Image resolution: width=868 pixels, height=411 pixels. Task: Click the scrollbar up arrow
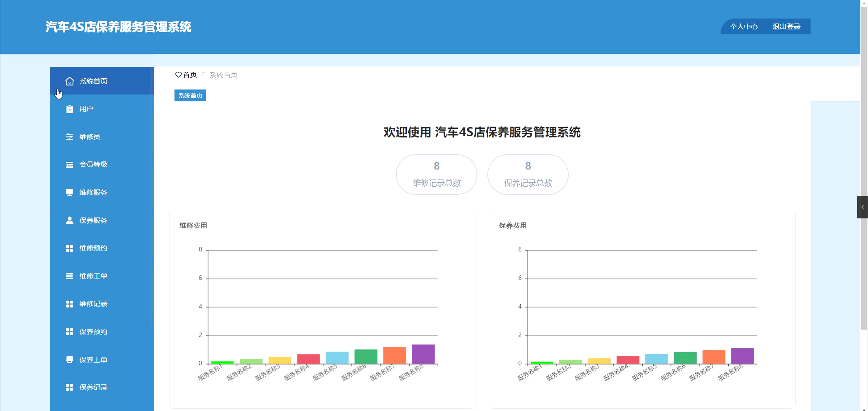pyautogui.click(x=864, y=3)
